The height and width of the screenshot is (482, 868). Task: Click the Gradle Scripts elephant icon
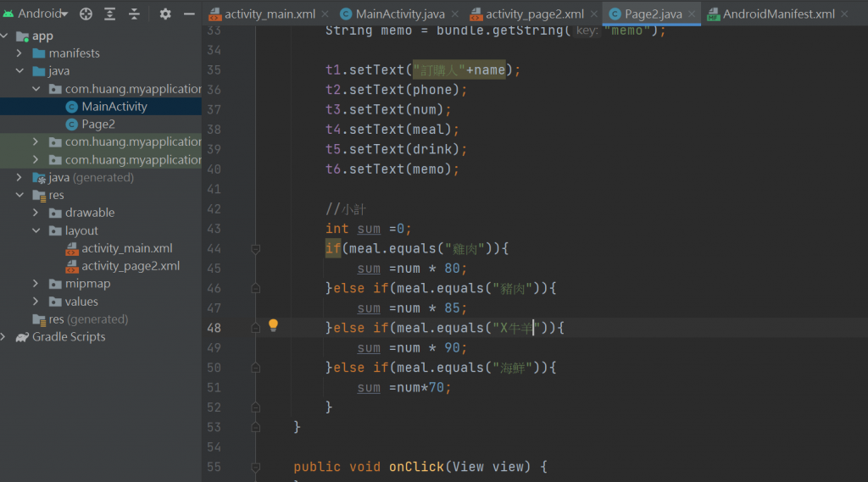coord(22,337)
